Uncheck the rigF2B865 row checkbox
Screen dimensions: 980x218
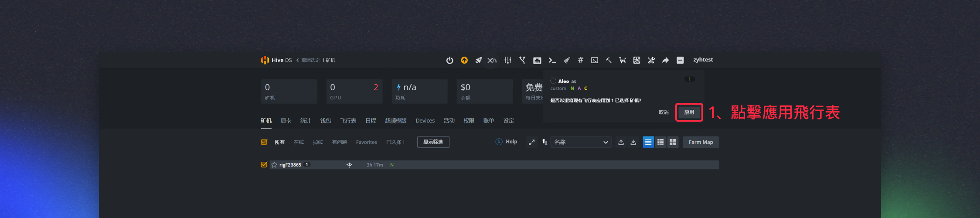[x=264, y=165]
